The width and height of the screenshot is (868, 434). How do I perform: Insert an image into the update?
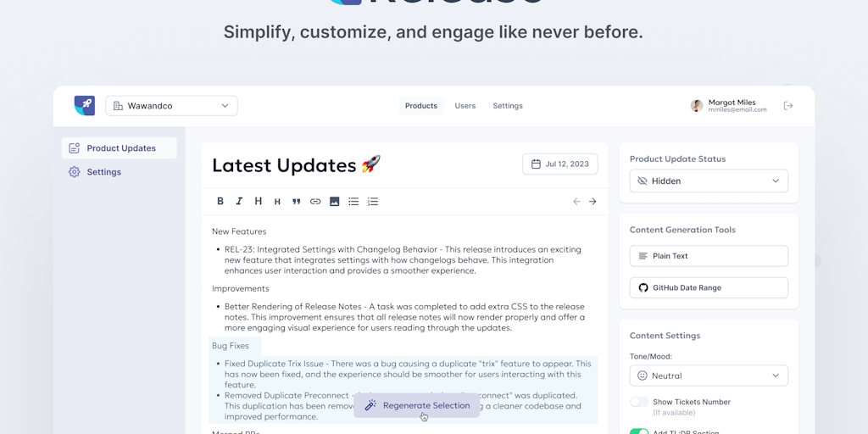pos(335,202)
